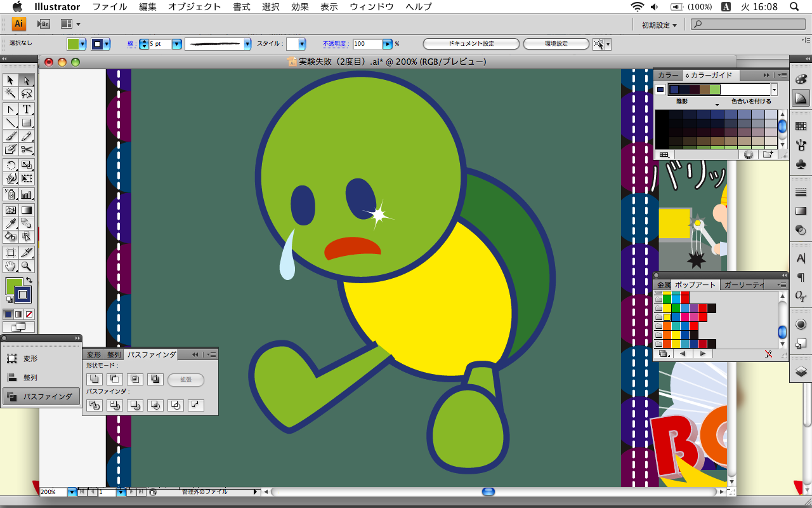This screenshot has width=812, height=508.
Task: Click the navy Stroke swatch in toolbox
Action: pos(23,295)
